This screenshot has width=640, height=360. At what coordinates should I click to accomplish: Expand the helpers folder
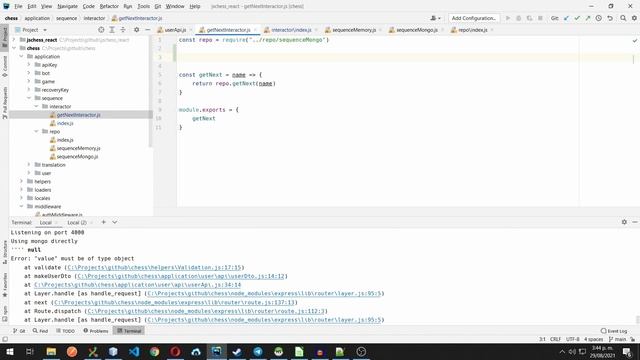coord(22,181)
